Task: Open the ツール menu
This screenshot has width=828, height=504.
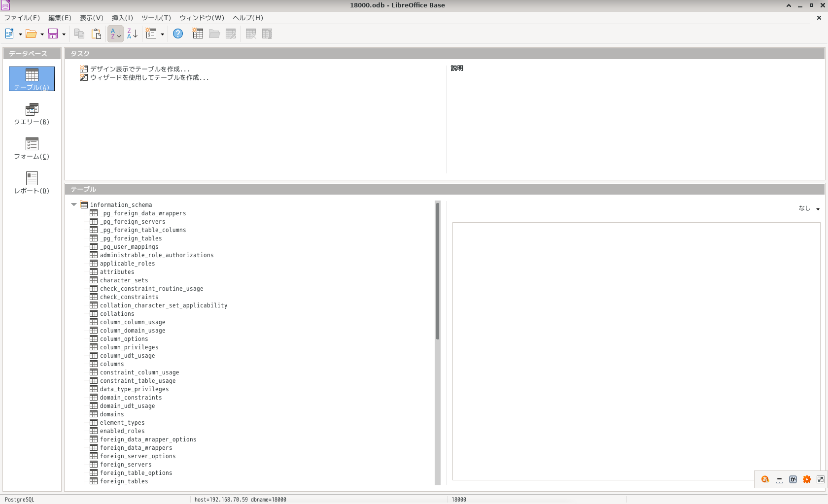Action: 156,18
